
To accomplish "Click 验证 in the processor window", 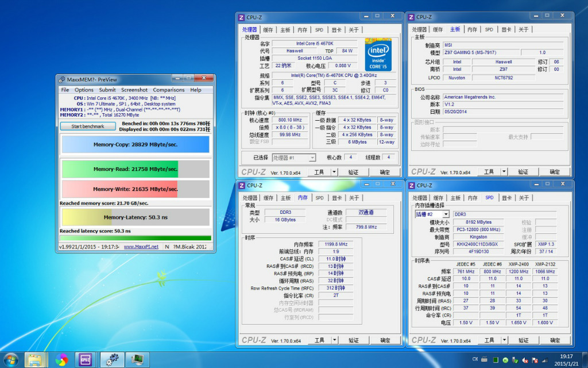I will coord(353,172).
